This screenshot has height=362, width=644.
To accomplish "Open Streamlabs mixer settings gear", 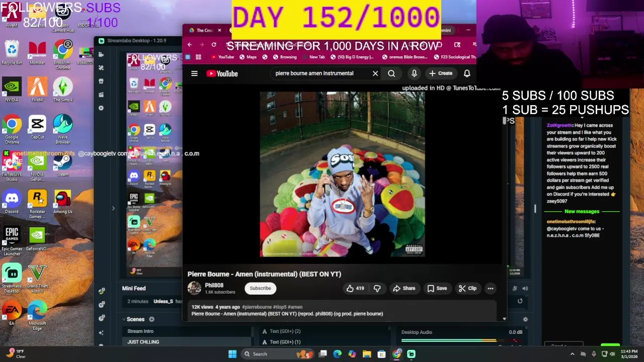I will click(x=525, y=319).
